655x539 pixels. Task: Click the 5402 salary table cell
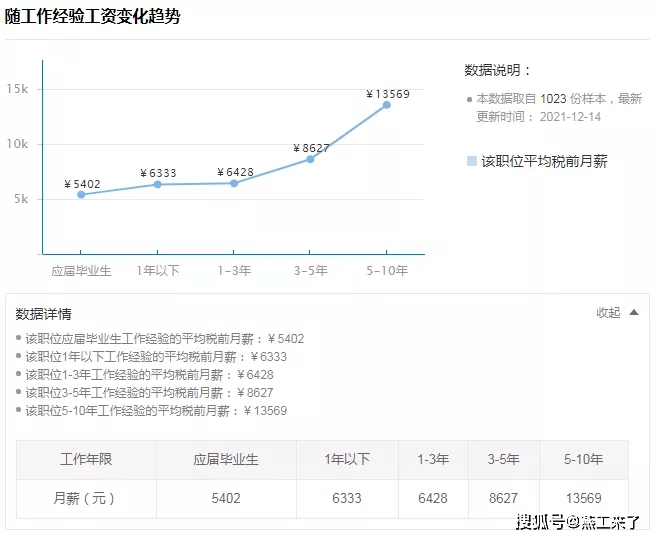tap(226, 498)
